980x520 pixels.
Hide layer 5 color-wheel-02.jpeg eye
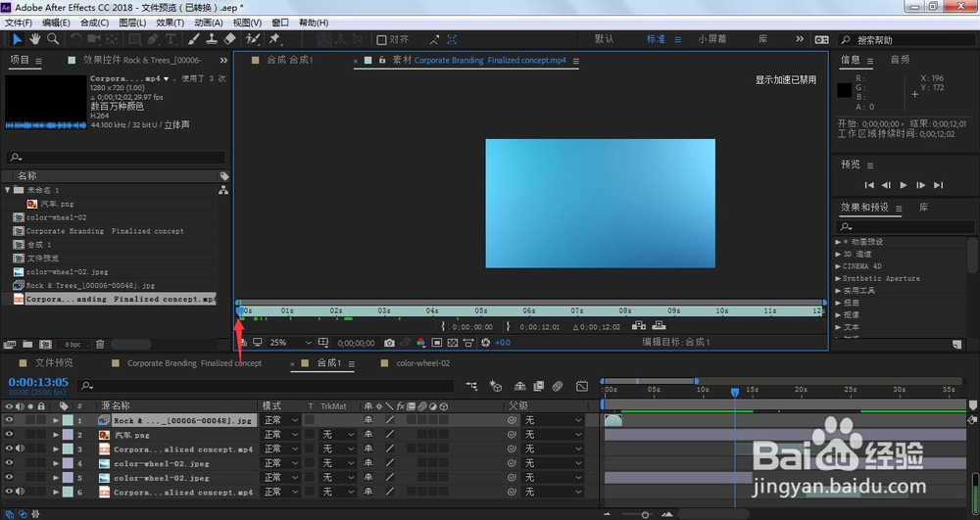[x=9, y=478]
